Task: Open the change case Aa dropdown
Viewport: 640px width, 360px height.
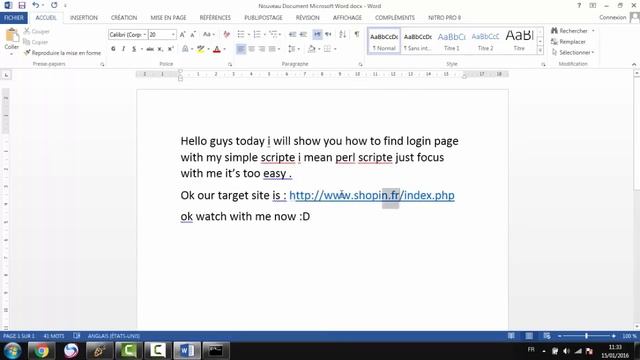Action: 209,35
